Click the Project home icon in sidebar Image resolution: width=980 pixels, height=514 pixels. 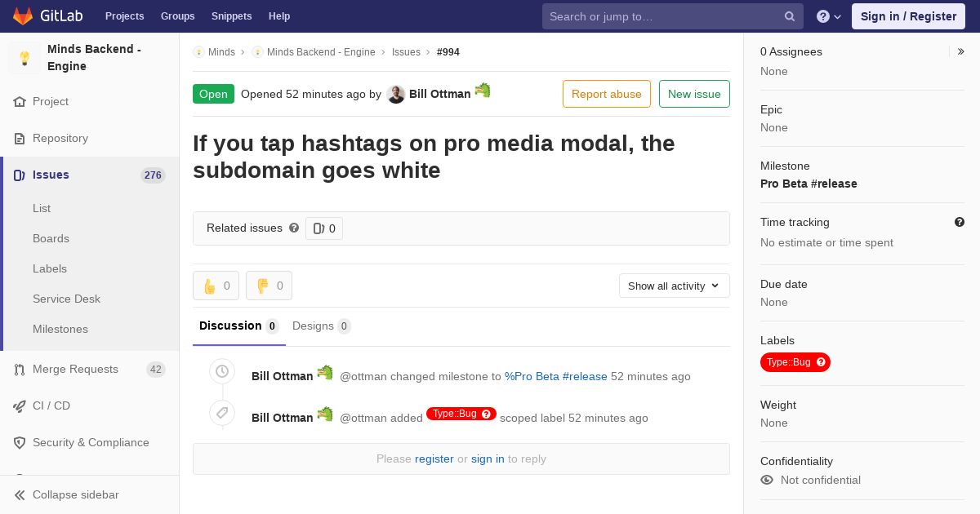20,102
